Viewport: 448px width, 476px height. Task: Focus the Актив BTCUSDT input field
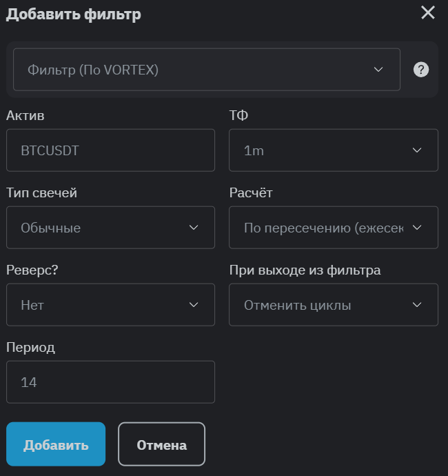pos(110,150)
